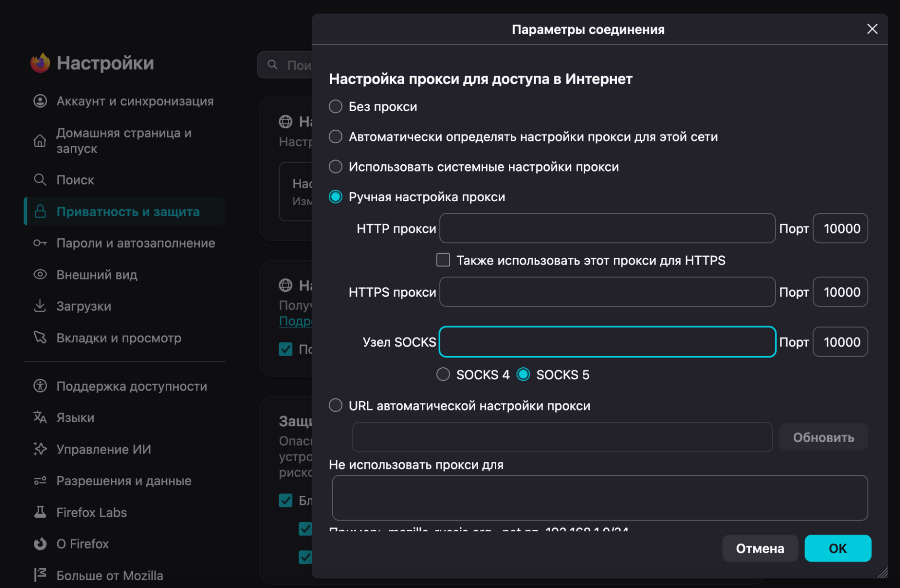Open the Загрузки settings section
The width and height of the screenshot is (900, 588).
pyautogui.click(x=125, y=306)
